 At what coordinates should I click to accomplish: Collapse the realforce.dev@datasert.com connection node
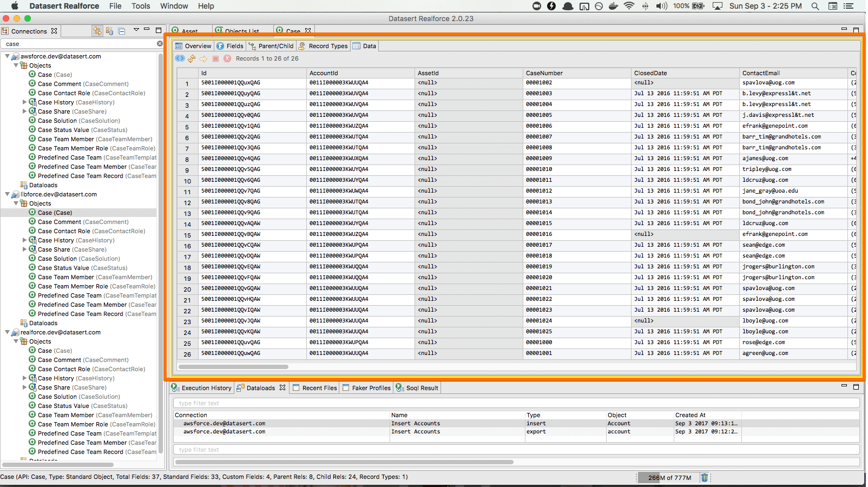7,332
